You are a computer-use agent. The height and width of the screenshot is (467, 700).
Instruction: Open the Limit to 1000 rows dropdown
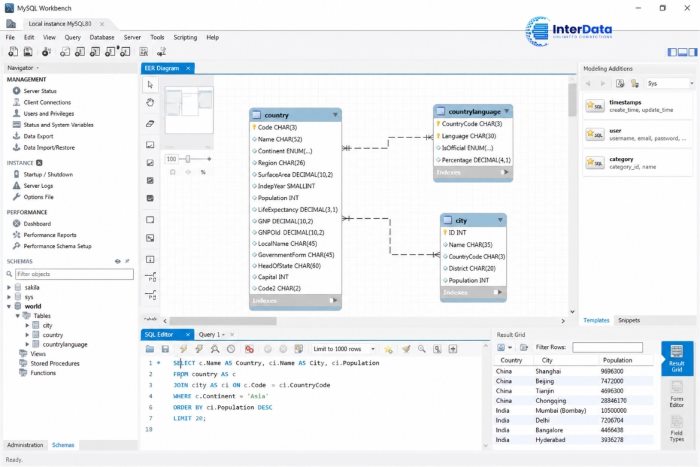coord(343,349)
